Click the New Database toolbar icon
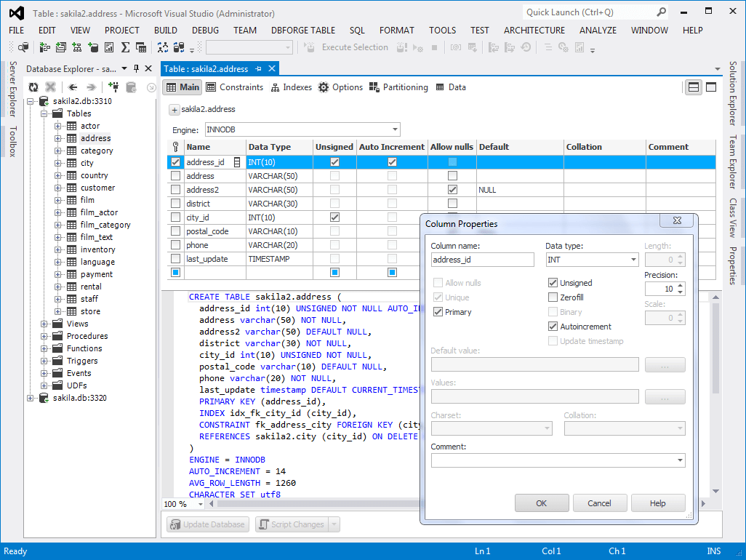The height and width of the screenshot is (560, 746). click(x=93, y=47)
